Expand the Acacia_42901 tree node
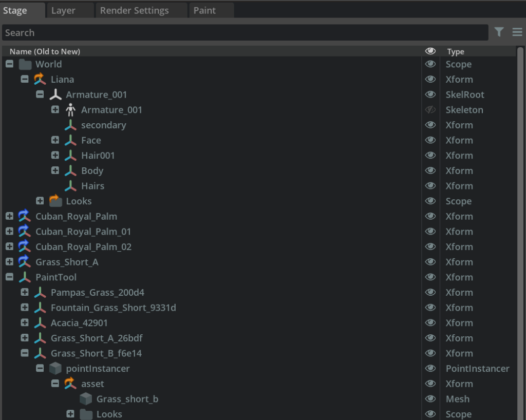 (25, 323)
